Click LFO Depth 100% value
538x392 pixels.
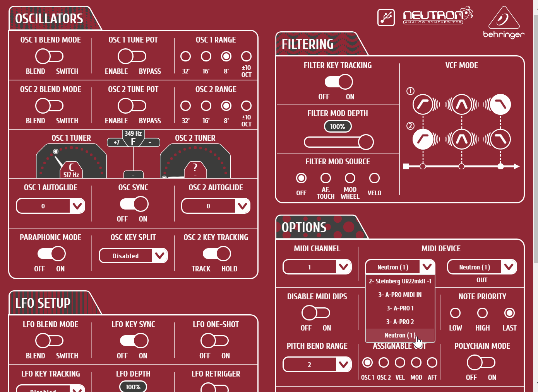pyautogui.click(x=133, y=387)
